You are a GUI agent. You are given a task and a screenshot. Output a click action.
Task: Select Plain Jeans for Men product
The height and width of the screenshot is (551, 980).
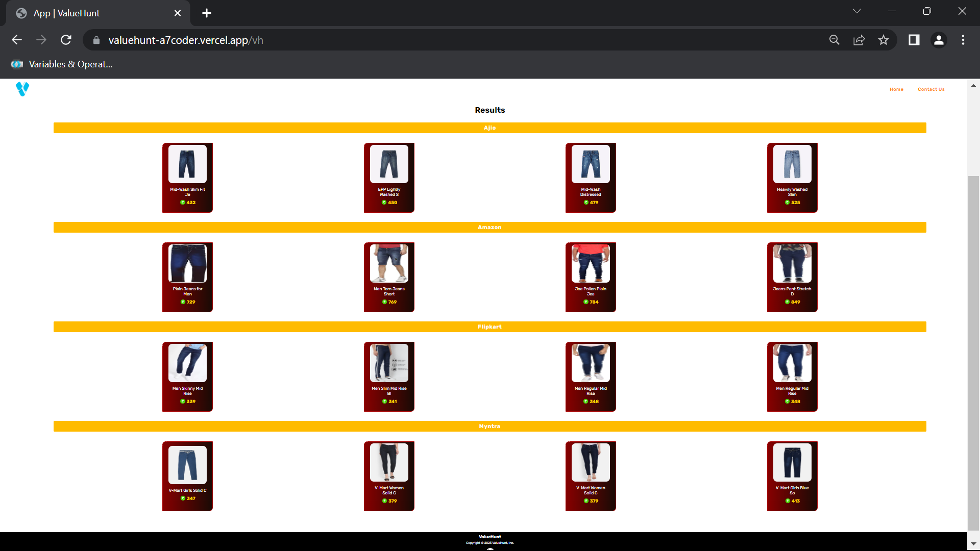pyautogui.click(x=187, y=277)
